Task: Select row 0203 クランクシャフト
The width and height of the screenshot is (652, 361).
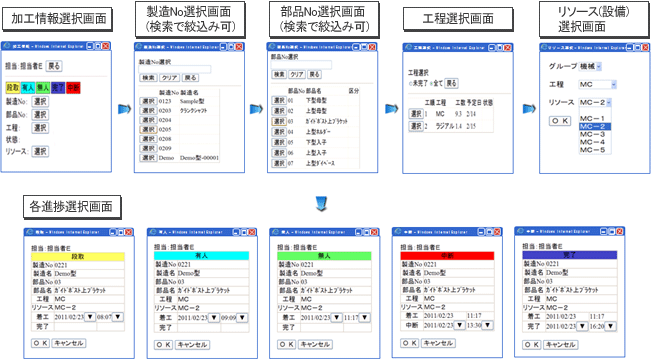Action: (148, 111)
